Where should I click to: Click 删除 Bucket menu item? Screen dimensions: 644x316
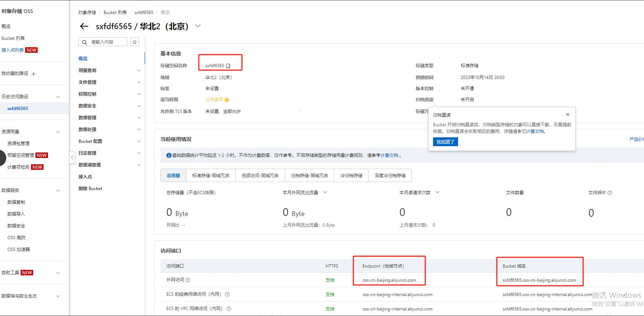90,189
